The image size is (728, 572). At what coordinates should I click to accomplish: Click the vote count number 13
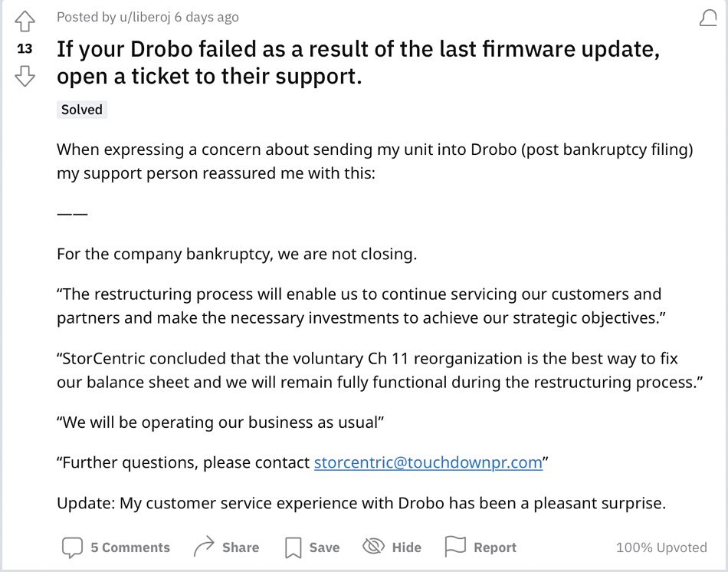coord(25,48)
